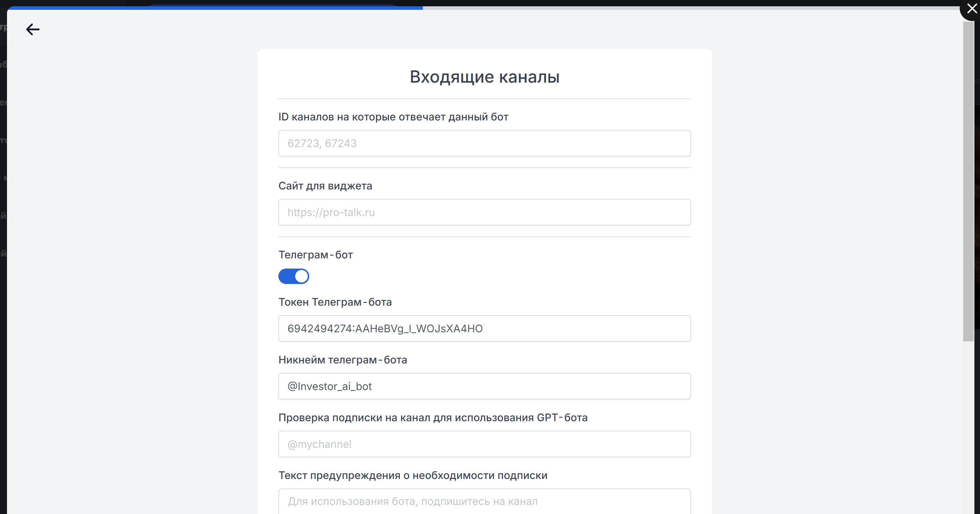
Task: Click the Сайт для виджета URL field
Action: (484, 212)
